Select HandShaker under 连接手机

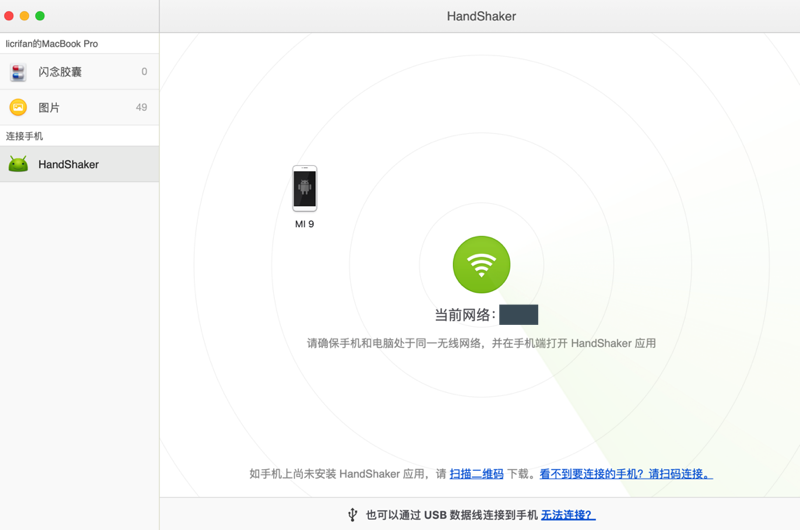80,164
